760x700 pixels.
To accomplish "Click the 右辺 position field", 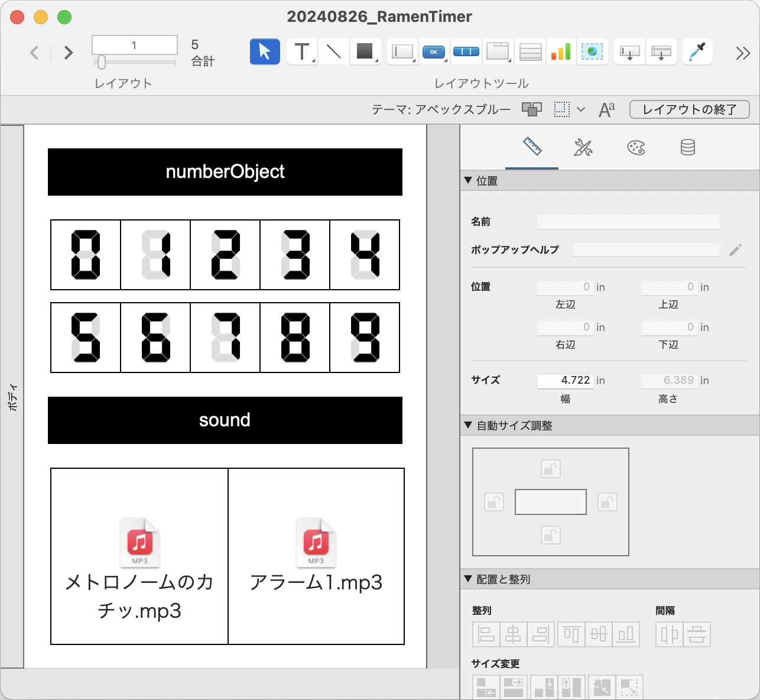I will (565, 327).
